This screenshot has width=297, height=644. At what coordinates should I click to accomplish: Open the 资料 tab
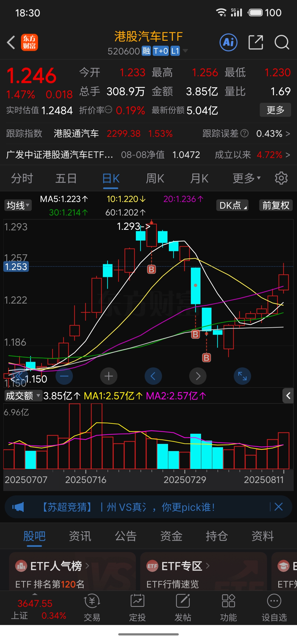263,536
